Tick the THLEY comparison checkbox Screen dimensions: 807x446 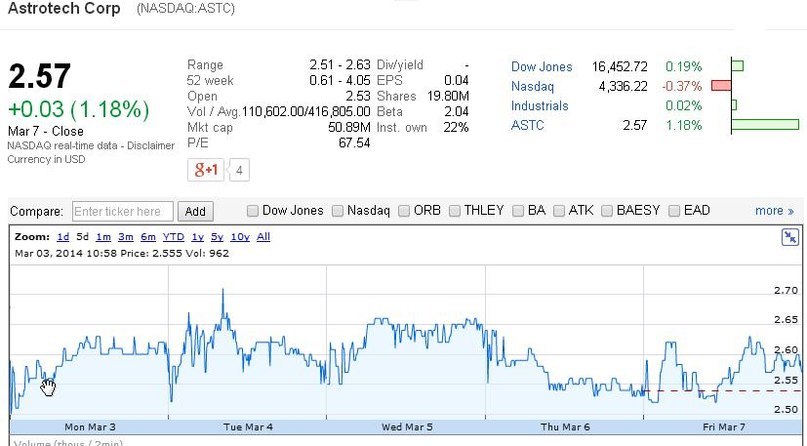point(454,211)
